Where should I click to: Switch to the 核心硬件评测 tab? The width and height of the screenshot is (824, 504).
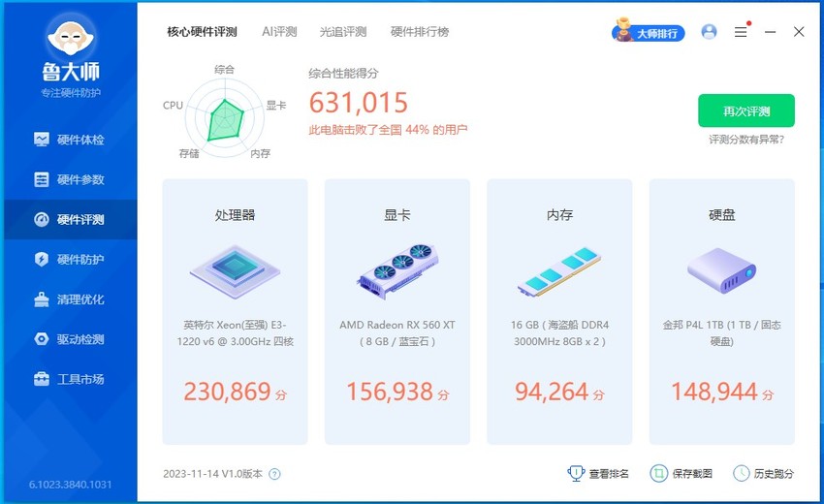click(x=202, y=32)
